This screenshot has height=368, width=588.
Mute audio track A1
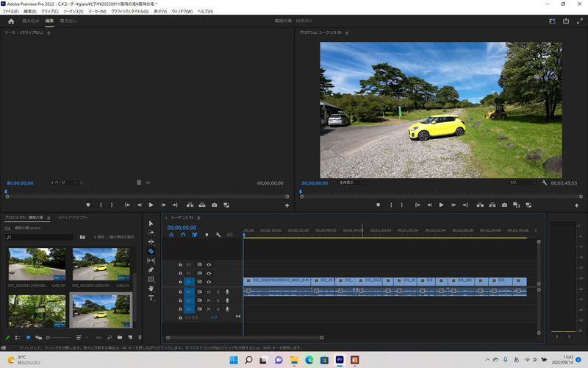pos(209,291)
